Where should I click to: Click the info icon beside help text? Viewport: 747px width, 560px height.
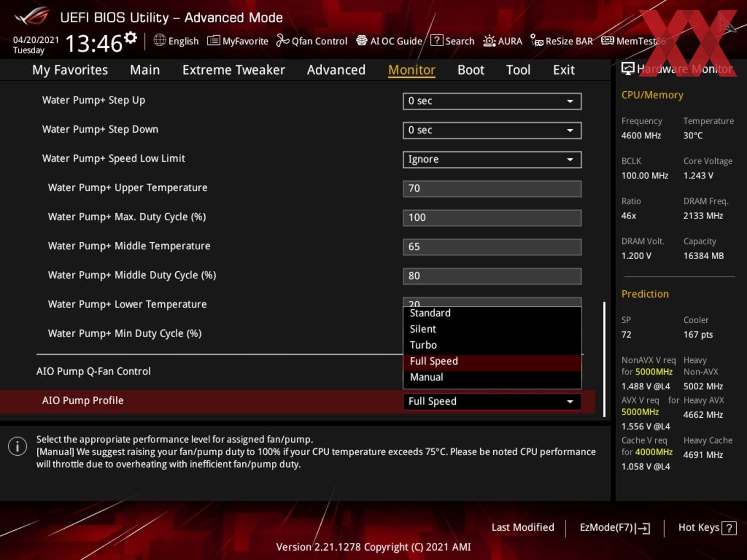click(x=18, y=446)
